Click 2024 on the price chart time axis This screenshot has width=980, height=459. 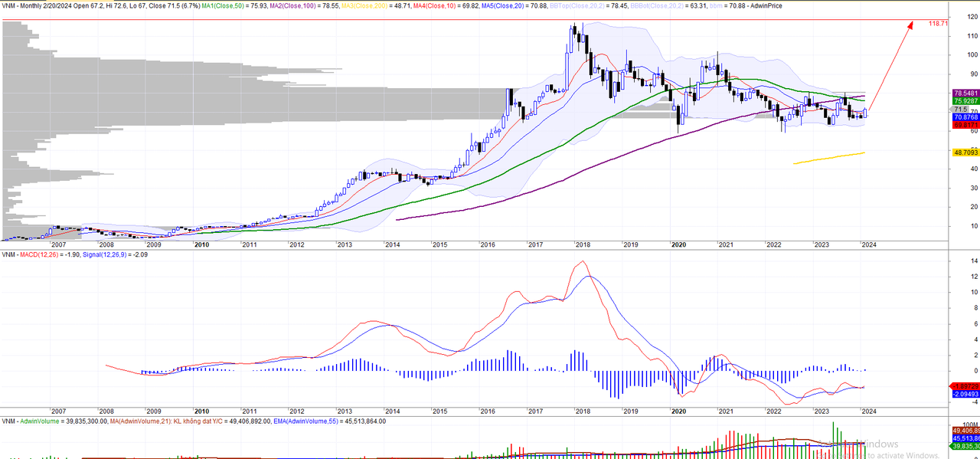click(x=869, y=245)
